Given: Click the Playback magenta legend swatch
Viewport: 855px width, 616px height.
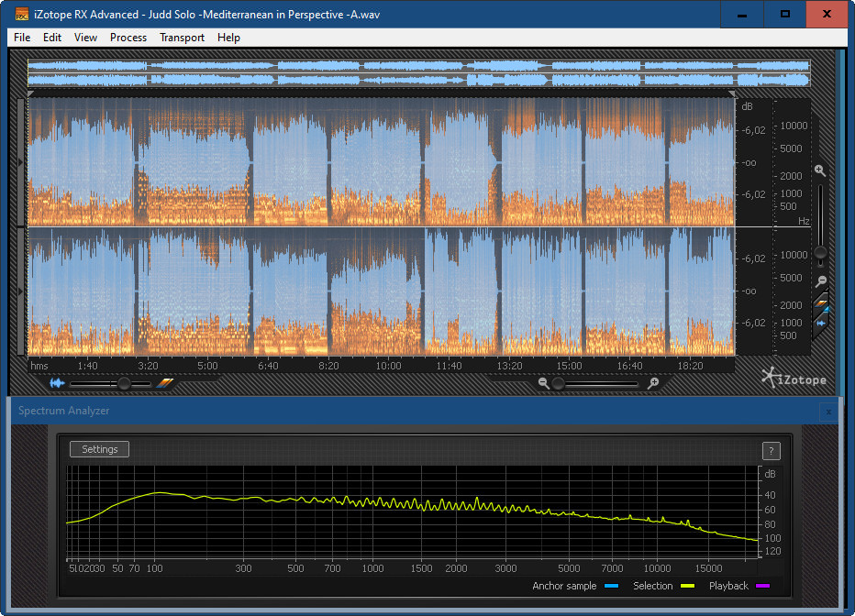Looking at the screenshot, I should (x=762, y=586).
